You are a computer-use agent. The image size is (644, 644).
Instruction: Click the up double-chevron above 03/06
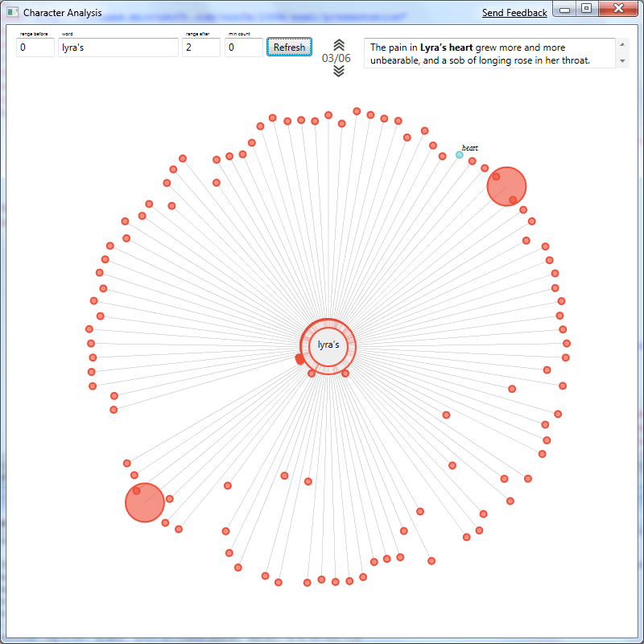click(339, 45)
